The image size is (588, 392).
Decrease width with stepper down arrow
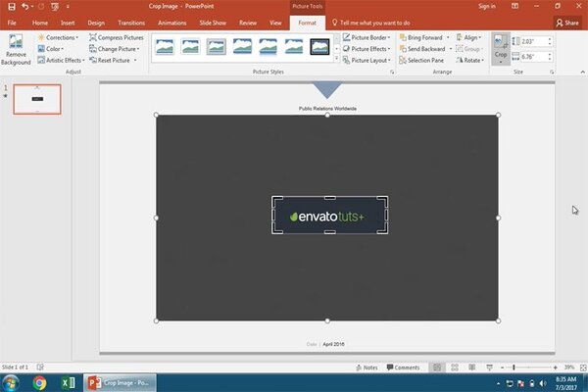(550, 59)
